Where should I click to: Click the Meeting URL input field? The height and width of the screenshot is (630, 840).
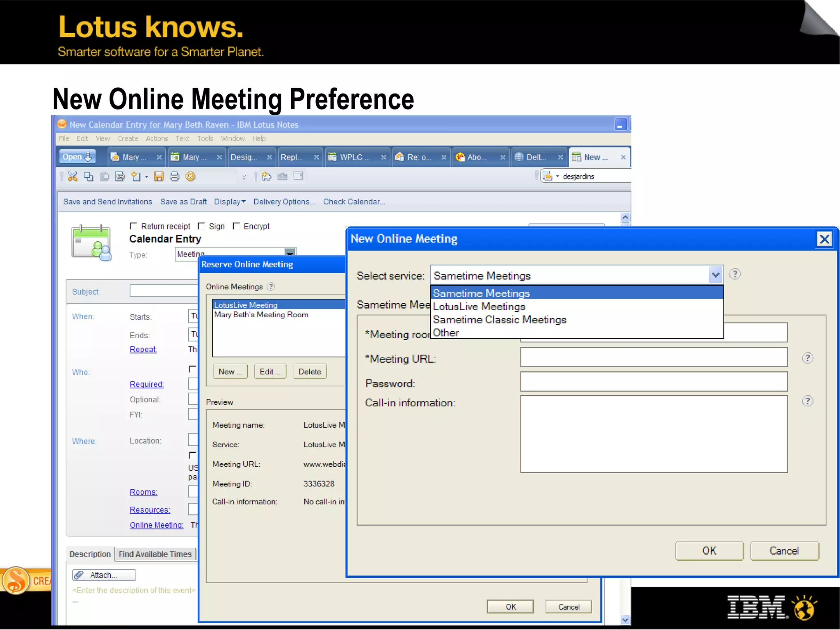tap(654, 357)
